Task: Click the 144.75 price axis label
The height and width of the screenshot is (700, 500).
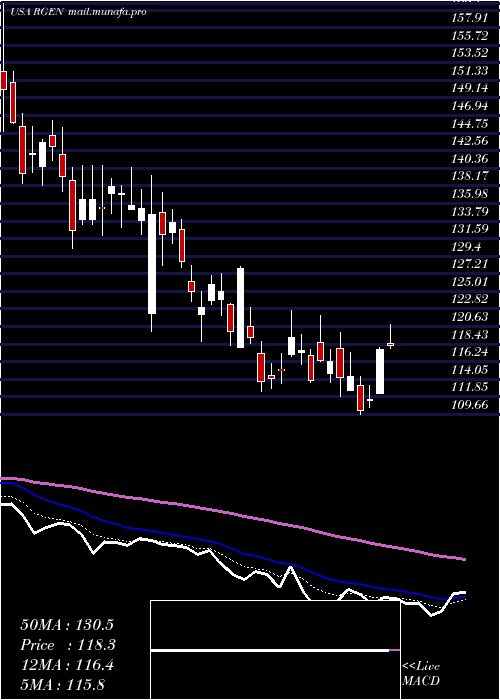Action: pos(470,124)
